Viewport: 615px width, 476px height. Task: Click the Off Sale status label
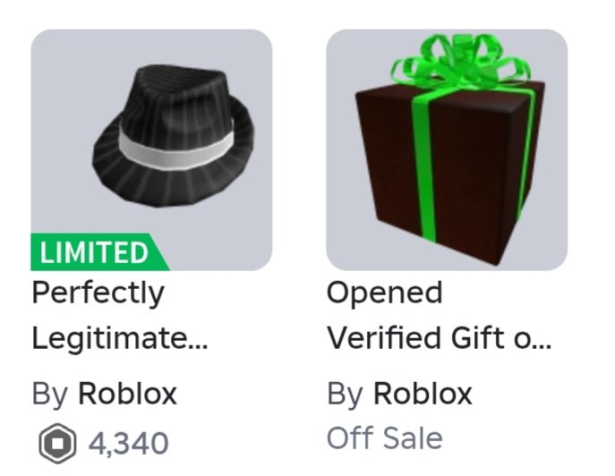click(x=385, y=438)
